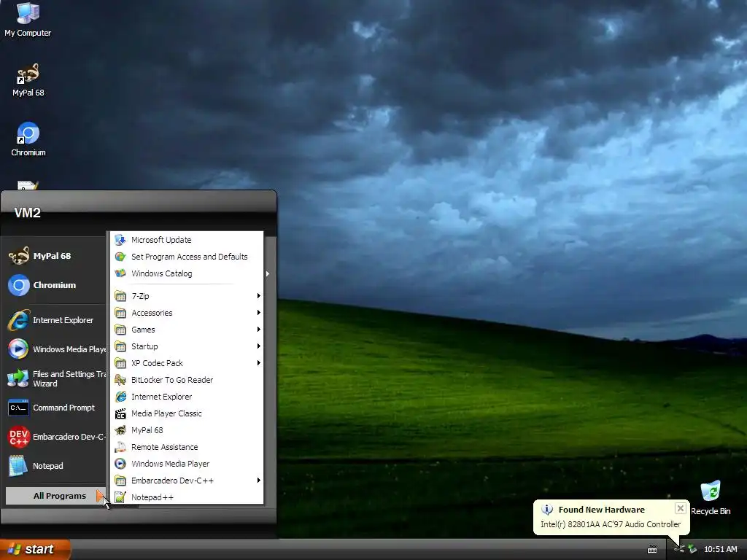Click the Found New Hardware notification text

click(x=601, y=510)
